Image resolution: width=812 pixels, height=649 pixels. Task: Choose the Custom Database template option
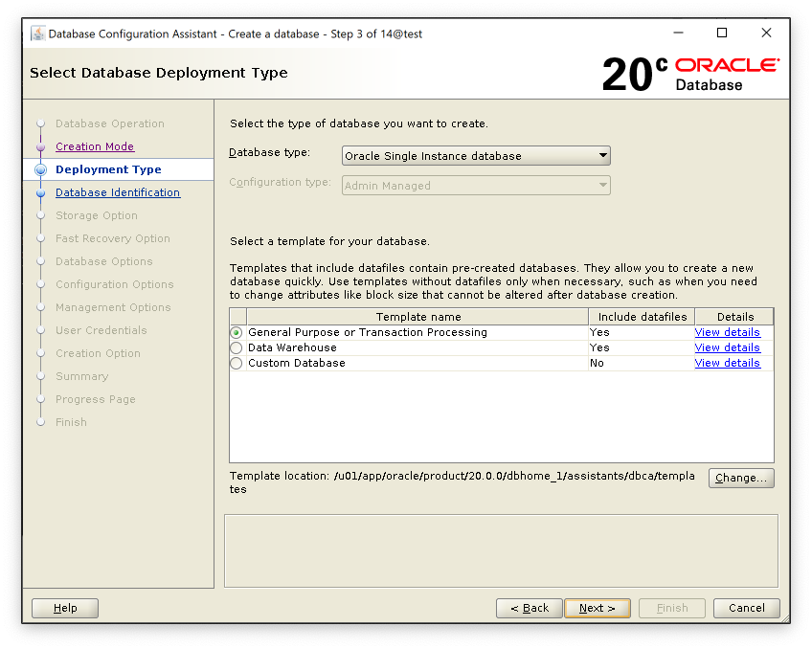point(237,364)
